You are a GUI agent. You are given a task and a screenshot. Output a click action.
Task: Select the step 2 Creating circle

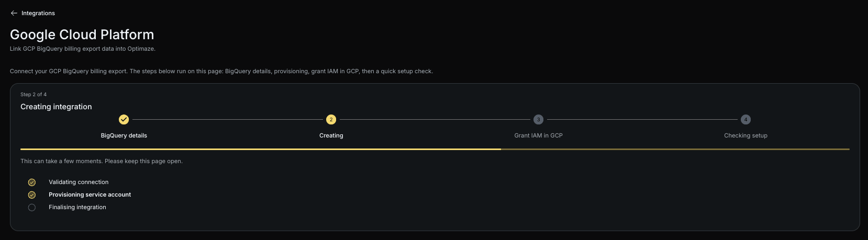pyautogui.click(x=331, y=120)
